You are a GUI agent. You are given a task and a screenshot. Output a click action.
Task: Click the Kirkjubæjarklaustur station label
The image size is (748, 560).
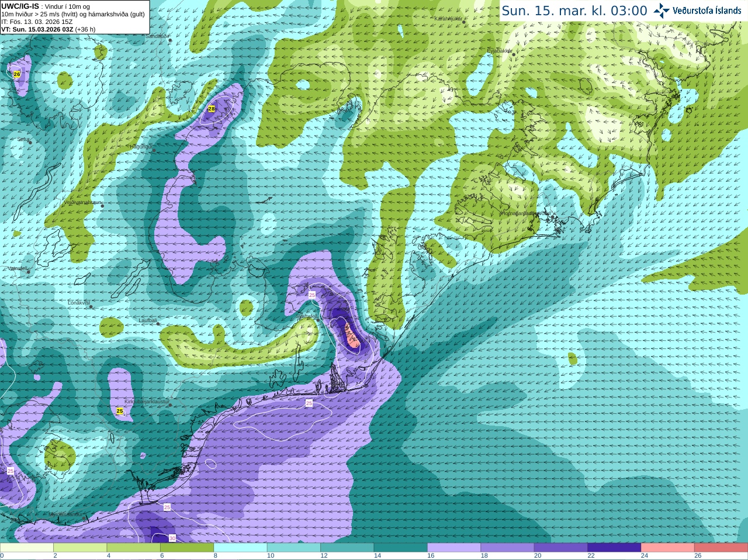(x=147, y=402)
